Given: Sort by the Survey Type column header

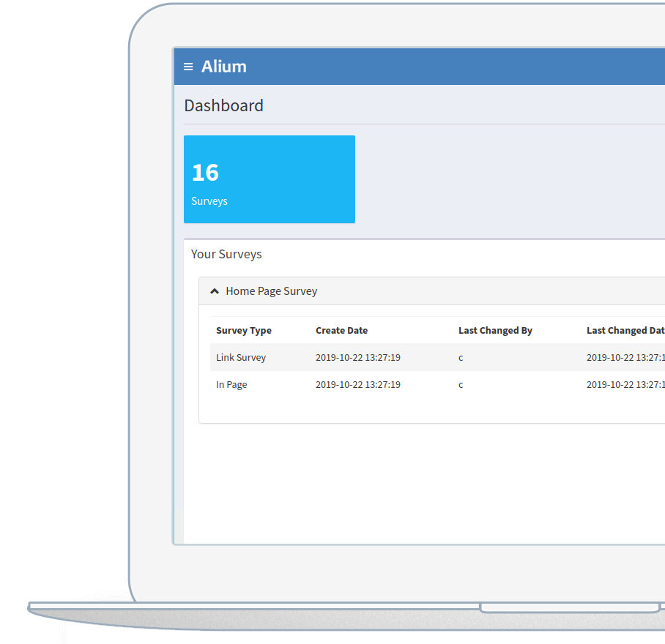Looking at the screenshot, I should click(244, 331).
